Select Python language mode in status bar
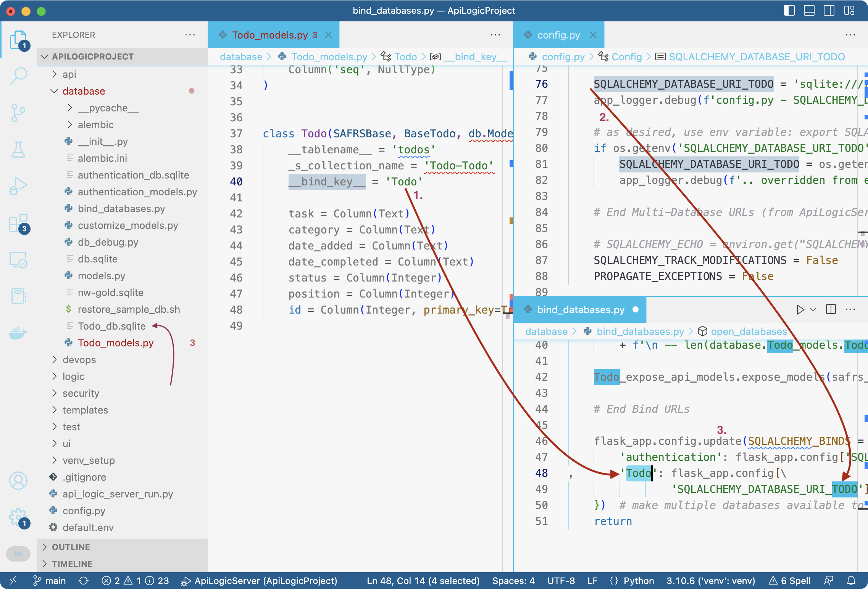Screen dimensions: 868x589 (x=639, y=581)
